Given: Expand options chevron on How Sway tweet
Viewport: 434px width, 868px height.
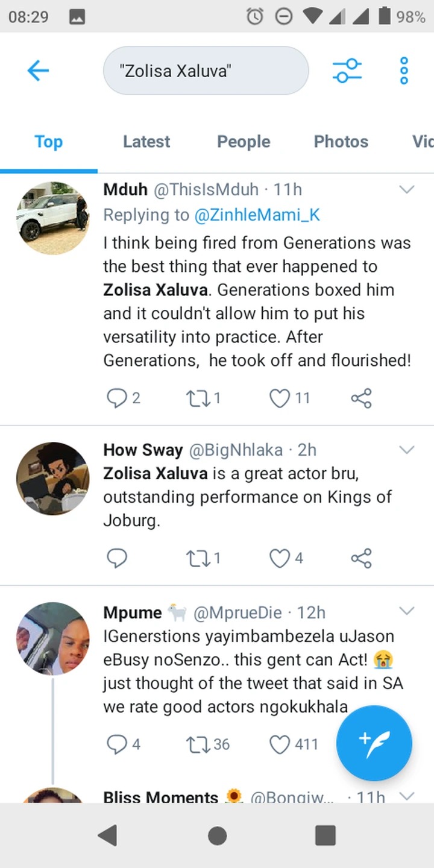Looking at the screenshot, I should point(407,450).
